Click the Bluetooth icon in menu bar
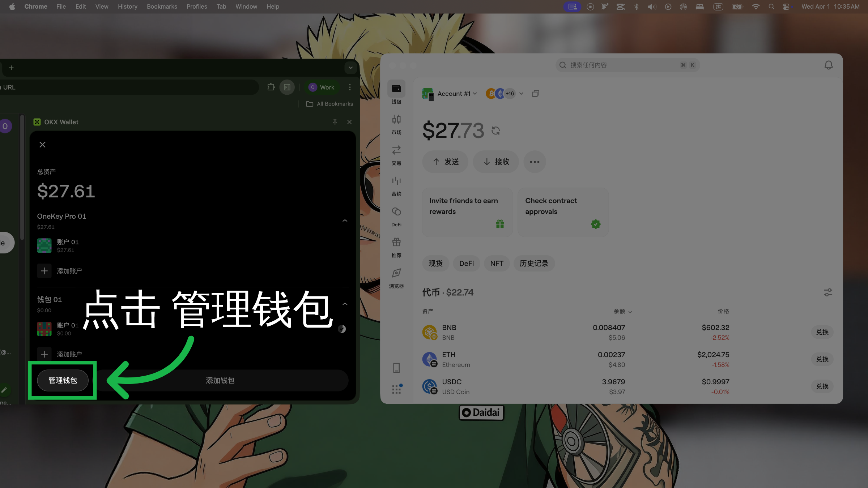Screen dimensions: 868x488 (x=636, y=7)
